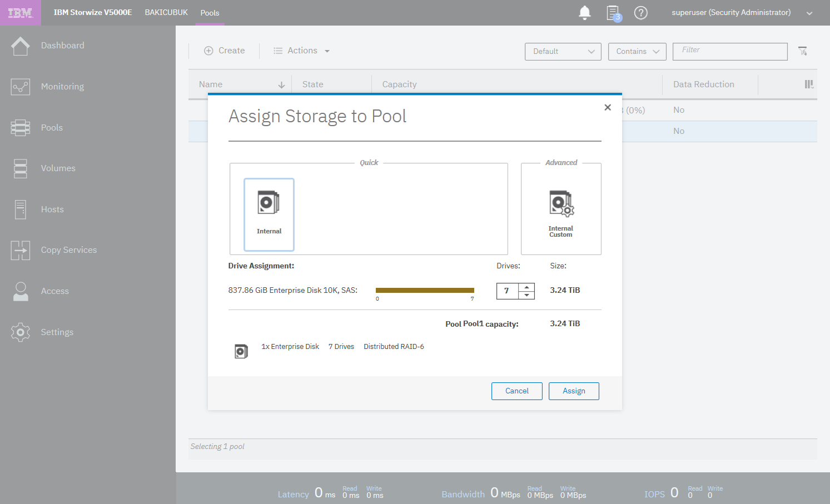This screenshot has width=830, height=504.
Task: Click the IBM logo
Action: click(20, 13)
